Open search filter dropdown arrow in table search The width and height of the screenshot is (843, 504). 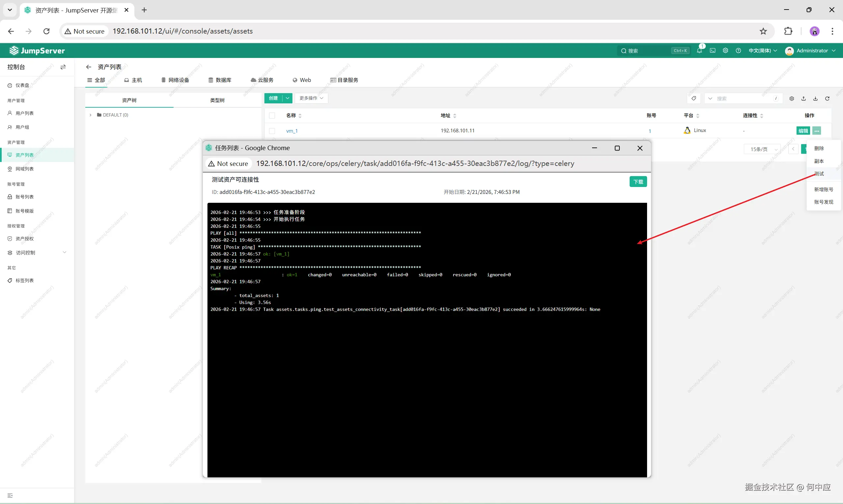click(710, 98)
